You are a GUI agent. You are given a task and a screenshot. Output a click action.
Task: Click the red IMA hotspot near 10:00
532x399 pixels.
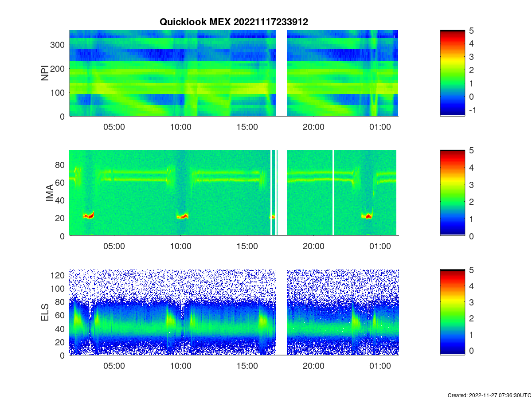(183, 217)
